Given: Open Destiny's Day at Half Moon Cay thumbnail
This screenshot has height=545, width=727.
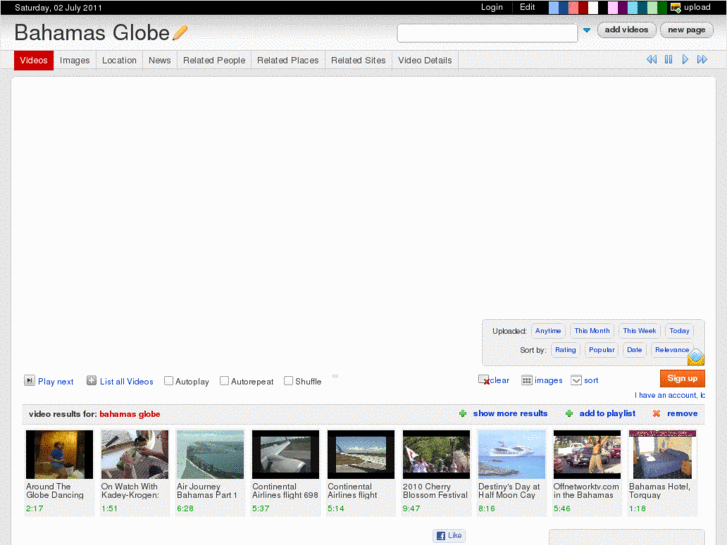Looking at the screenshot, I should point(512,454).
